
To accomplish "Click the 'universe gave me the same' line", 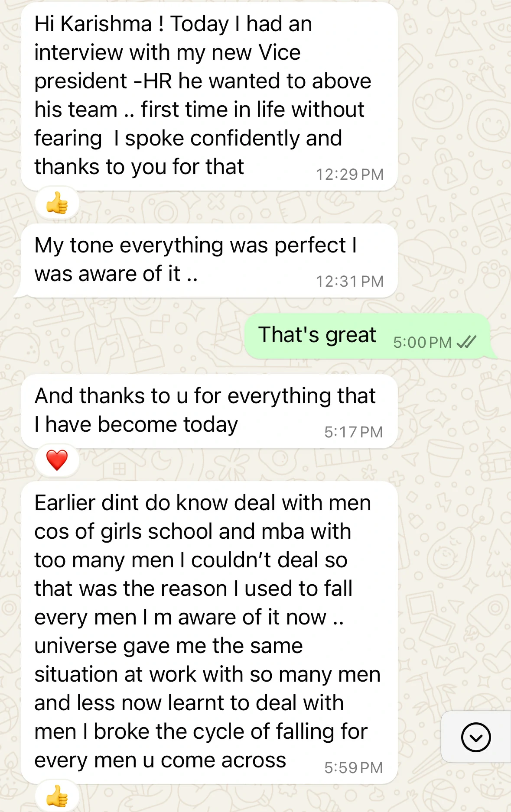I will 169,646.
